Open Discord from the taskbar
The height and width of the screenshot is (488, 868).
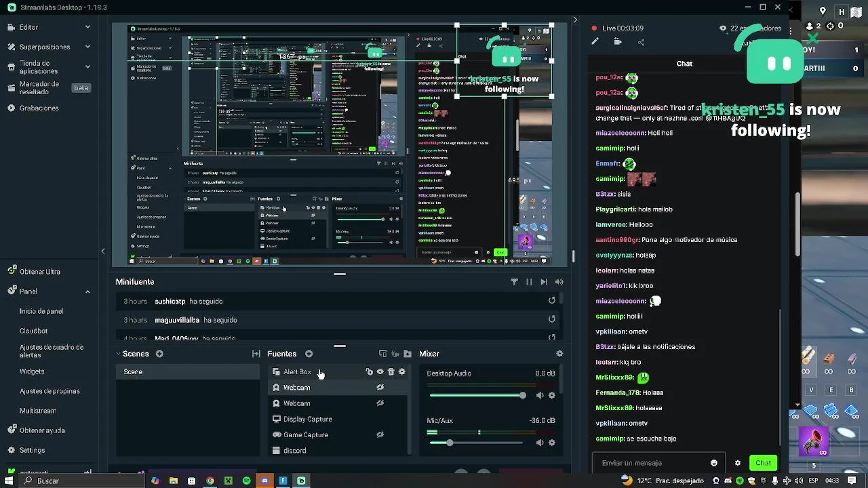click(264, 481)
